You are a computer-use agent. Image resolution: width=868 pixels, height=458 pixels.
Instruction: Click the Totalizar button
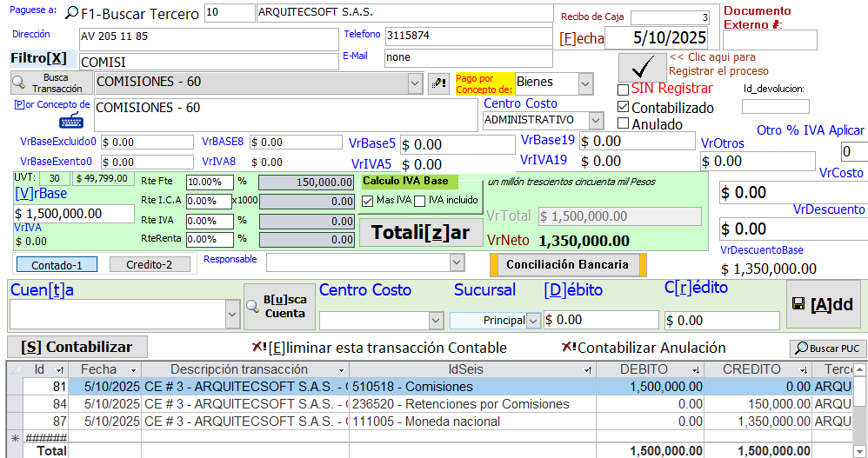[420, 232]
